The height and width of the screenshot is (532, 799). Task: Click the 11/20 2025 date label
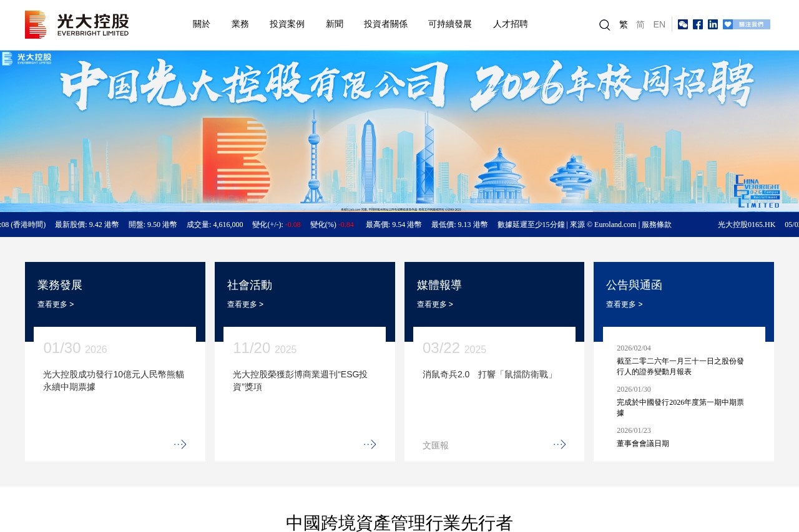point(265,348)
